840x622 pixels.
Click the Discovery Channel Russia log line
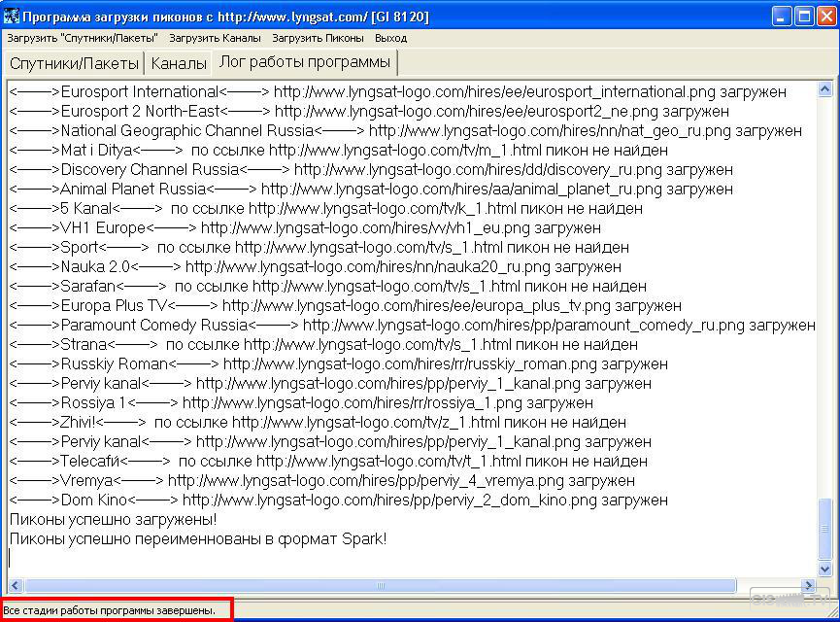coord(371,169)
